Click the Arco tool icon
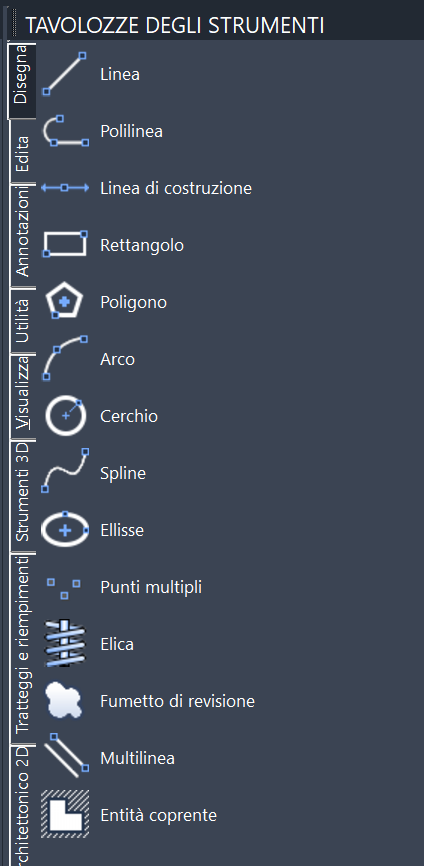 [65, 358]
